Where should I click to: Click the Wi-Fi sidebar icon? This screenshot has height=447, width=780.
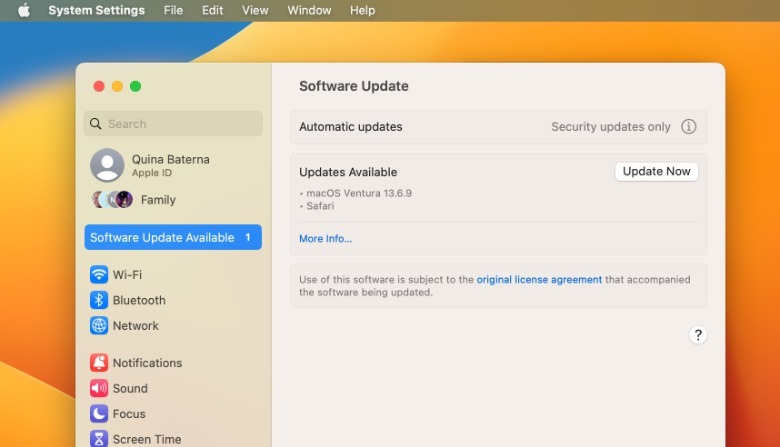[99, 274]
